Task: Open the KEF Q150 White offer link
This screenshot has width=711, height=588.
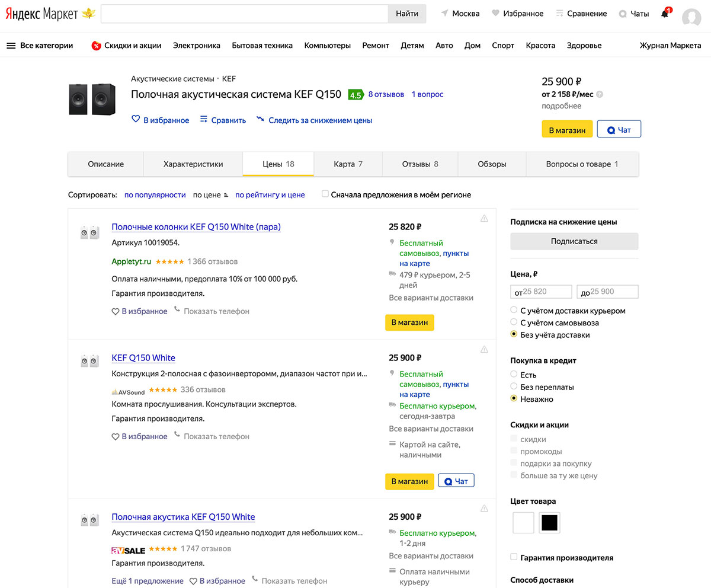Action: [143, 358]
